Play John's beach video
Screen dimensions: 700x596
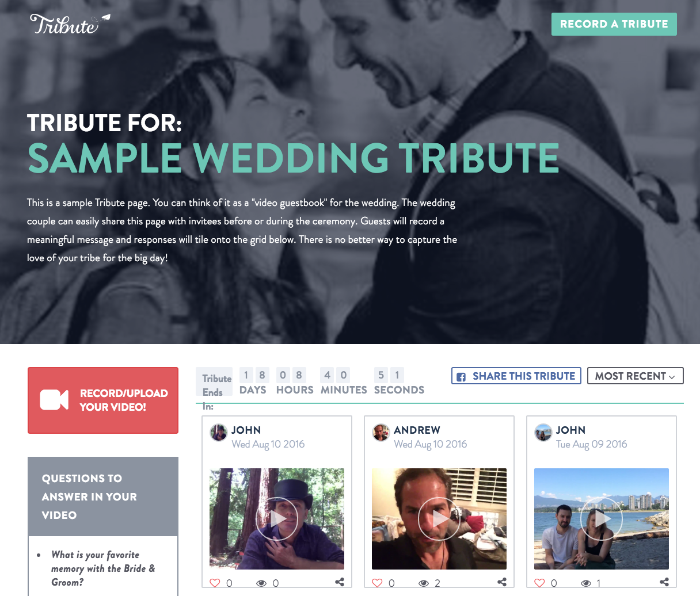click(602, 519)
